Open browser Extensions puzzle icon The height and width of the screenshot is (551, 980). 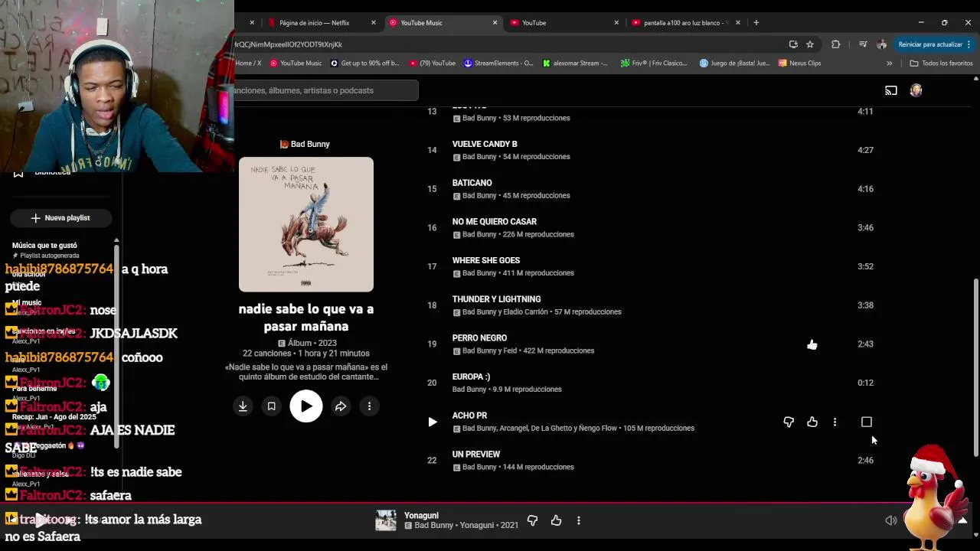tap(835, 44)
